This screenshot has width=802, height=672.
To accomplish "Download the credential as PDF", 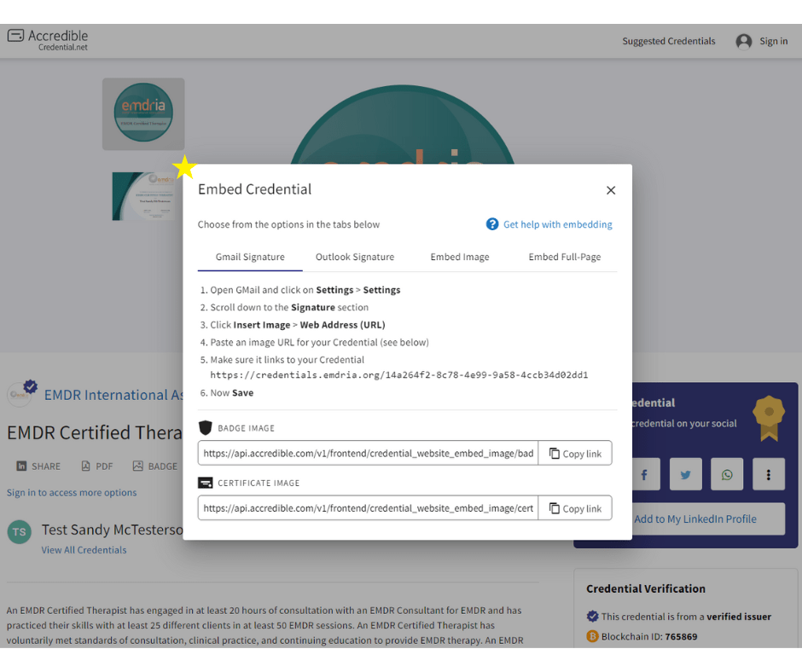I will [97, 466].
